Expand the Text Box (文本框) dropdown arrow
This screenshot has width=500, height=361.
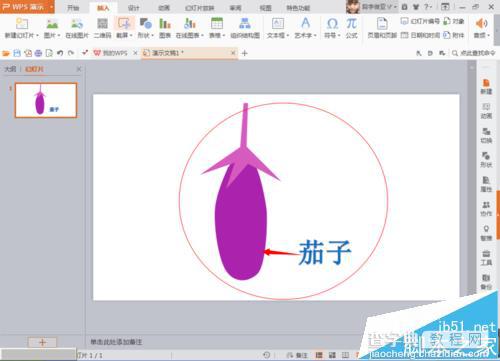click(x=287, y=35)
